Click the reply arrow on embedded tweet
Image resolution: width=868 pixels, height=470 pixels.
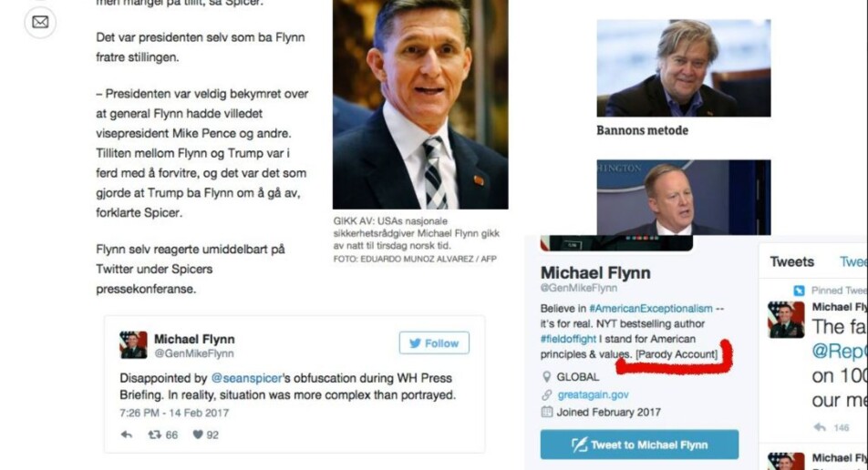click(127, 434)
